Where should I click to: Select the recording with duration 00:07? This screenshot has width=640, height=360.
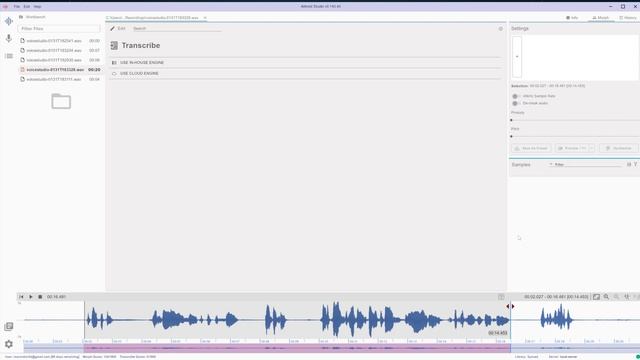click(x=60, y=50)
